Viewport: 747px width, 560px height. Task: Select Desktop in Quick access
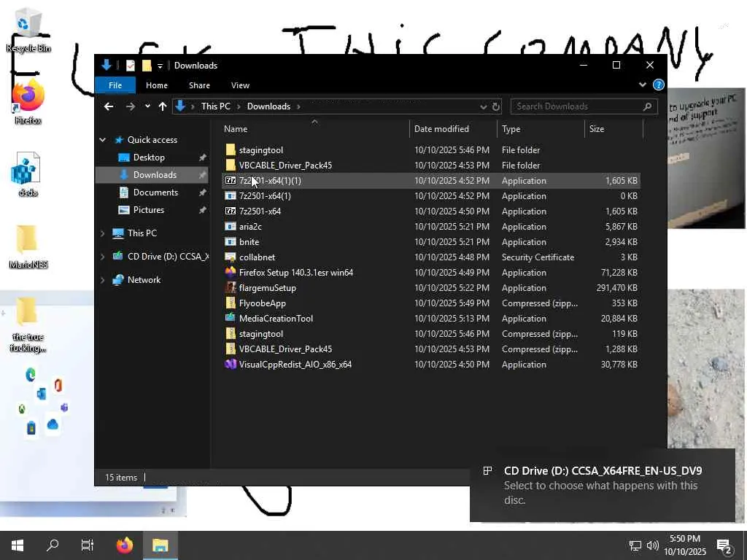click(x=149, y=157)
